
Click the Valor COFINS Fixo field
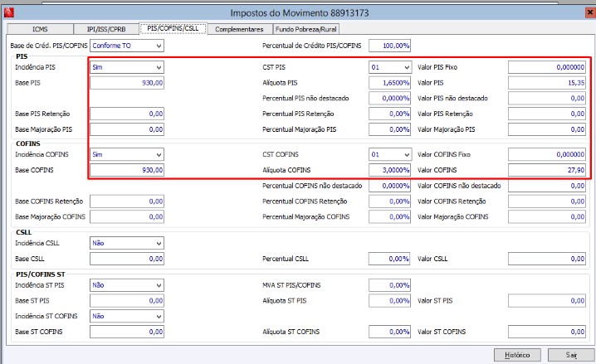tap(547, 154)
